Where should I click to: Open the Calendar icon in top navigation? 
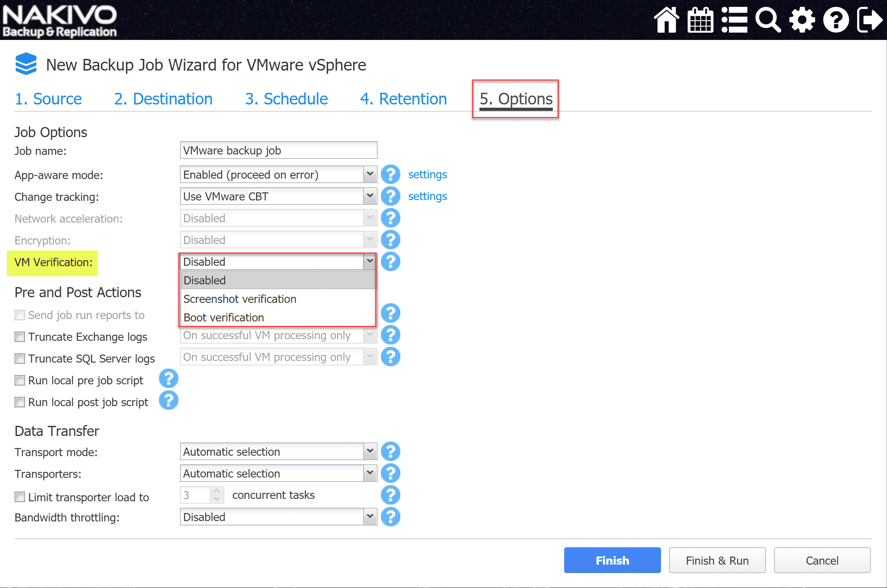point(700,19)
